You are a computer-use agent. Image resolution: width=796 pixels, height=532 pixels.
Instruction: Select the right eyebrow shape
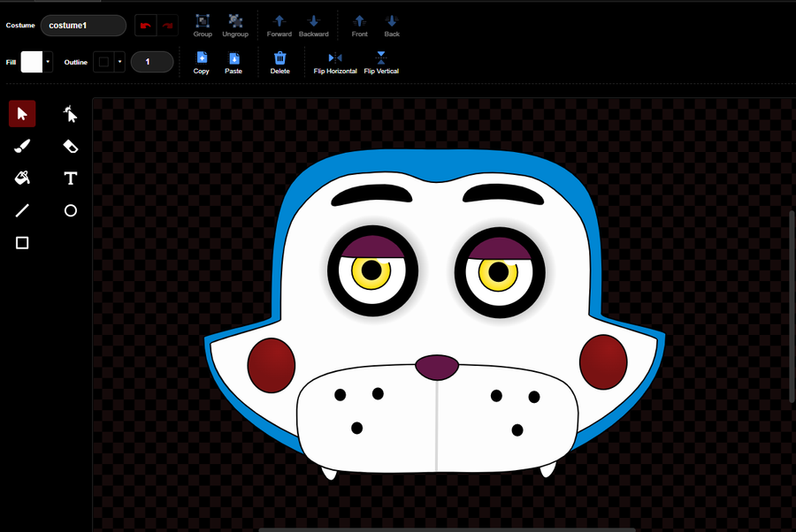[x=503, y=194]
